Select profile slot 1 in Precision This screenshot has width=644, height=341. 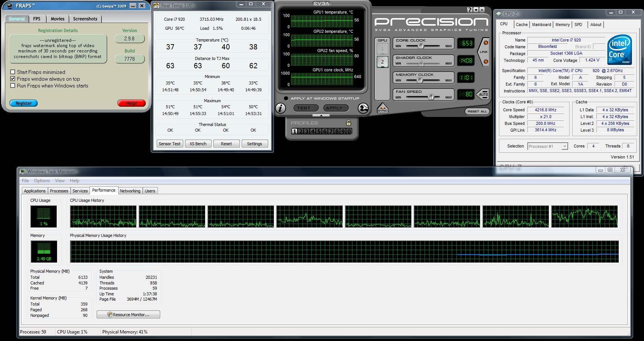click(x=295, y=131)
